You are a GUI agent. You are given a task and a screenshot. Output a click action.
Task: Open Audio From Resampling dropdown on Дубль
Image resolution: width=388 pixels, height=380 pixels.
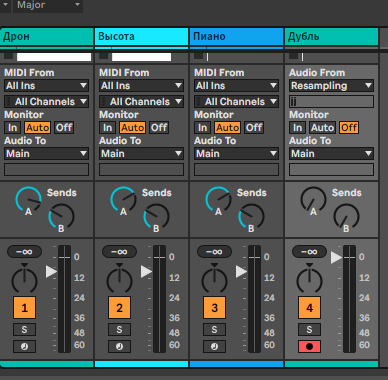pos(331,86)
